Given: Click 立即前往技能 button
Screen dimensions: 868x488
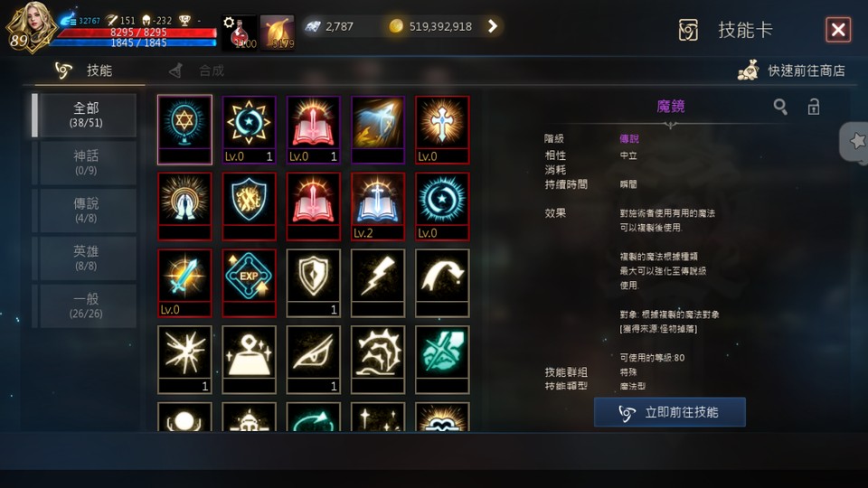Looking at the screenshot, I should (x=670, y=412).
